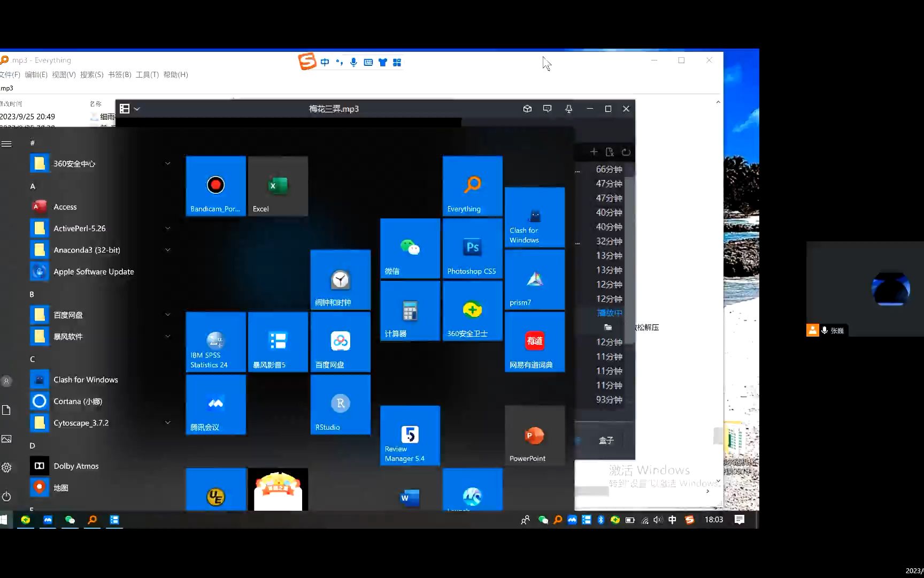924x578 pixels.
Task: Open the 书签(B) menu in Everything
Action: (x=120, y=74)
